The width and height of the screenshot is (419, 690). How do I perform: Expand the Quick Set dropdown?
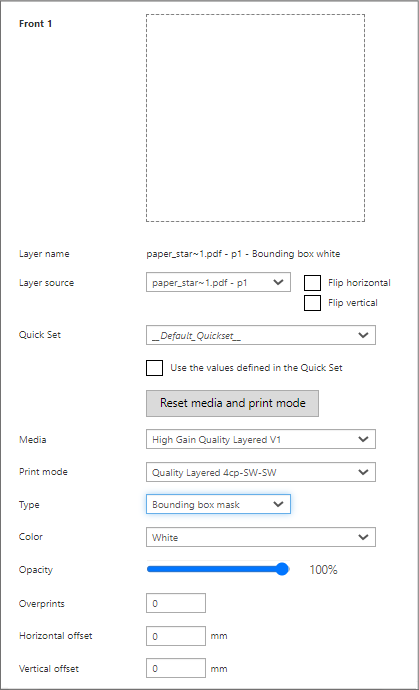click(261, 335)
